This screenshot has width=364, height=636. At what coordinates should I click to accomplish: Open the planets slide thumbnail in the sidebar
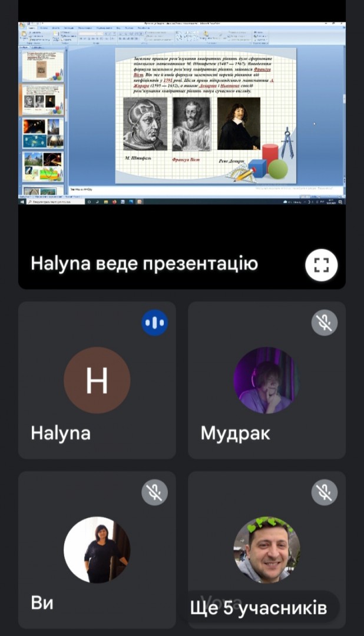point(43,134)
